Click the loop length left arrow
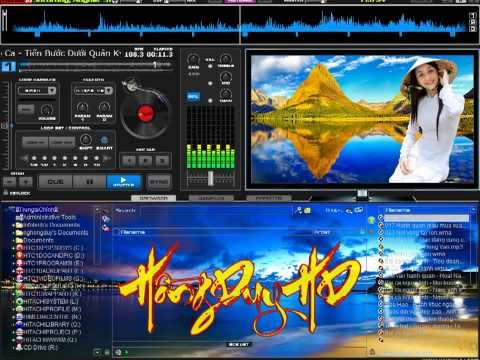This screenshot has width=480, height=360. point(24,158)
